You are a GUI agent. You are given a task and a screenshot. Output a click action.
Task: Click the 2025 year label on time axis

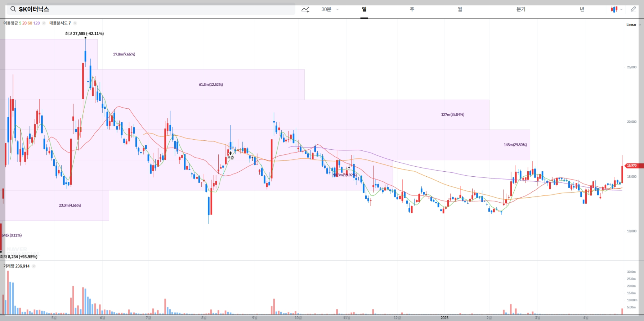pyautogui.click(x=444, y=318)
